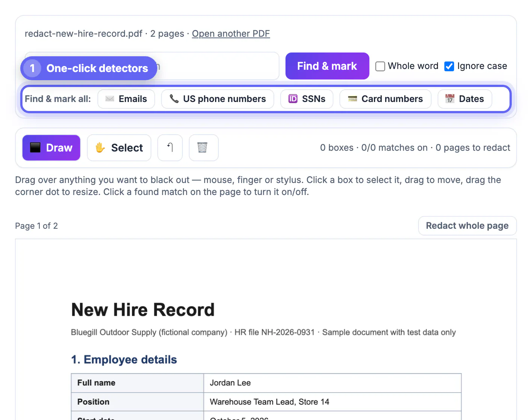This screenshot has width=532, height=420.
Task: Click the 'New Hire Record' heading
Action: (143, 310)
